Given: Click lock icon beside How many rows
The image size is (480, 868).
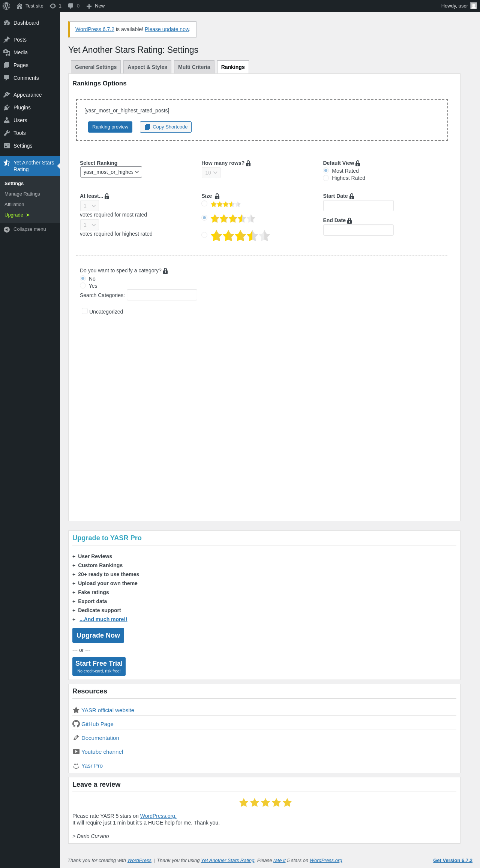Looking at the screenshot, I should tap(248, 163).
